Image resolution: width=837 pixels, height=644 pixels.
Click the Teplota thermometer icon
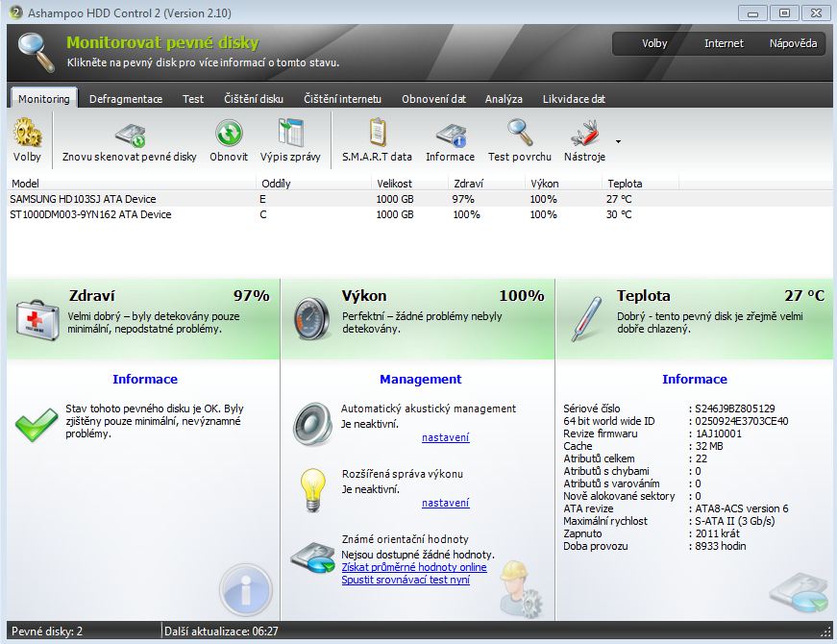586,319
